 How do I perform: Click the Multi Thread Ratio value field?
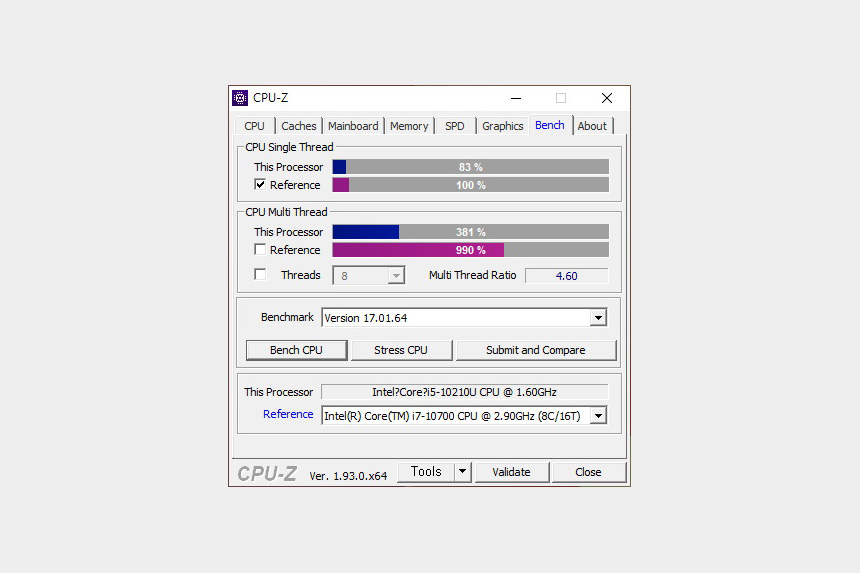click(x=567, y=276)
